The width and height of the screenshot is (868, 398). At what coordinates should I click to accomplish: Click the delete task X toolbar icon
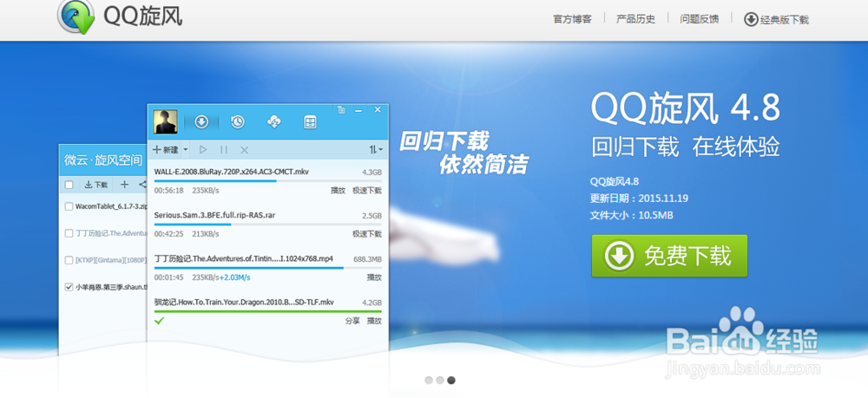pyautogui.click(x=244, y=149)
